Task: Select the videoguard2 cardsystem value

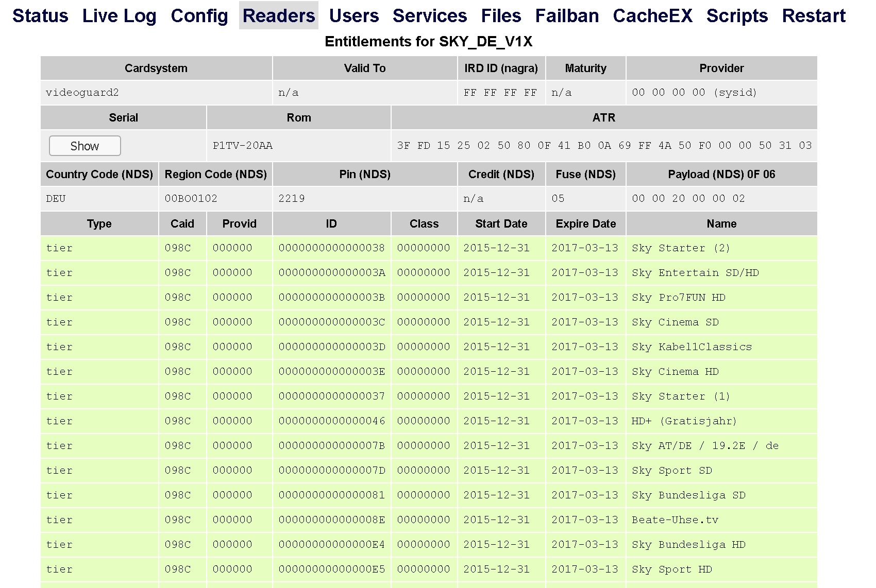Action: (82, 93)
